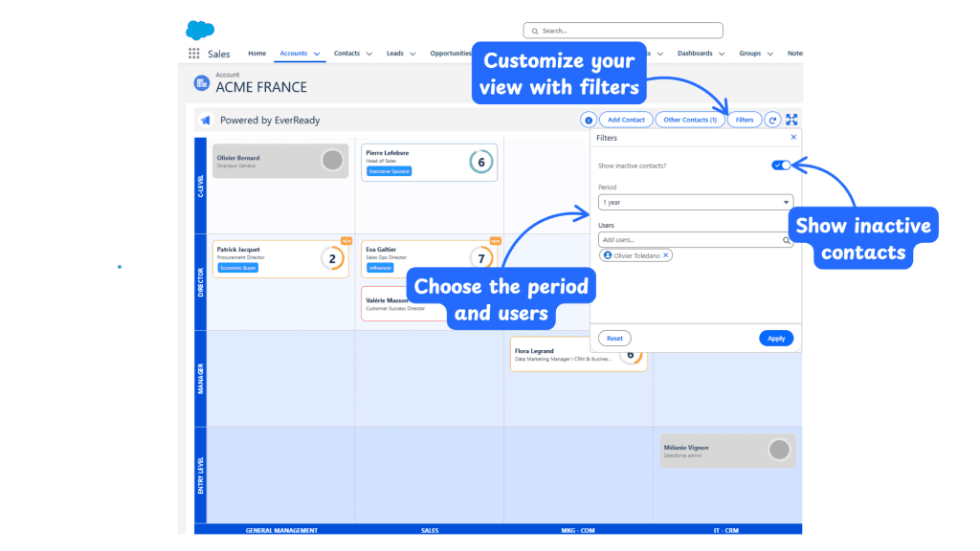This screenshot has width=980, height=551.
Task: Click the Add Contact button
Action: point(626,120)
